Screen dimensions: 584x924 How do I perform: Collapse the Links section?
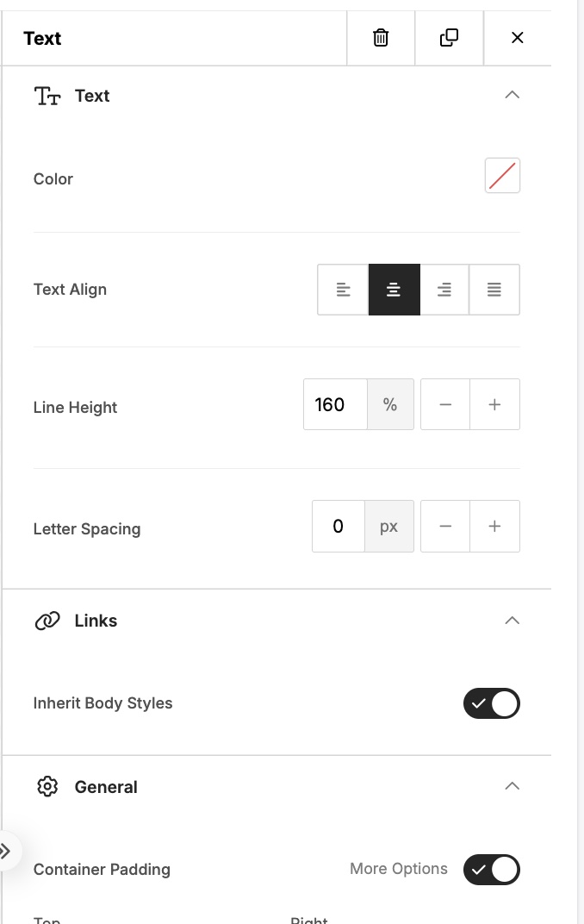coord(513,620)
